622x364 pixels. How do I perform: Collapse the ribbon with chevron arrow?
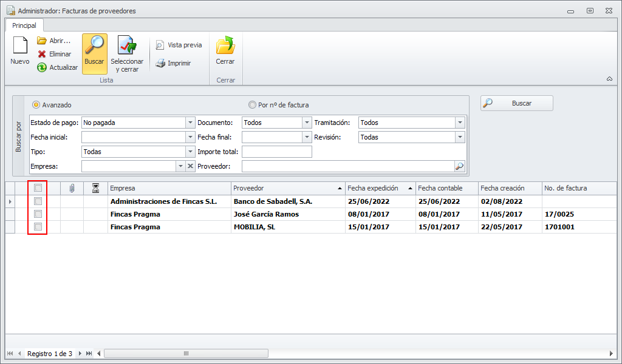[x=609, y=79]
